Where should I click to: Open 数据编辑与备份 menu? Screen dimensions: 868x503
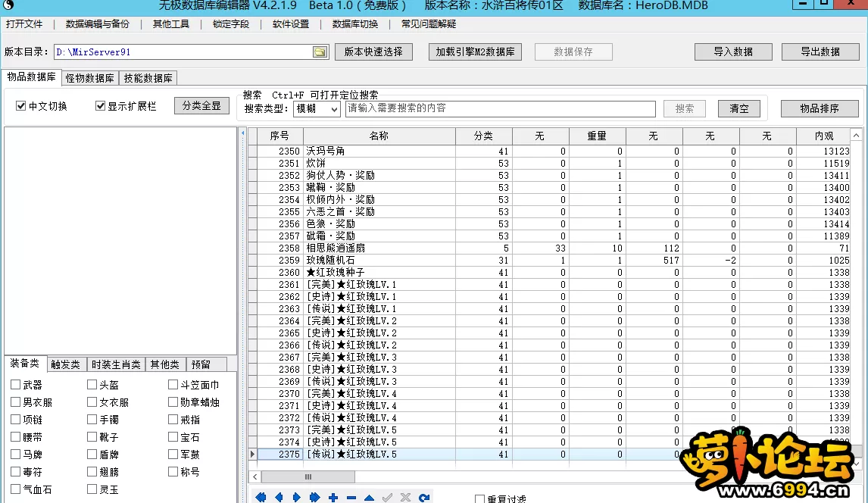pyautogui.click(x=98, y=24)
